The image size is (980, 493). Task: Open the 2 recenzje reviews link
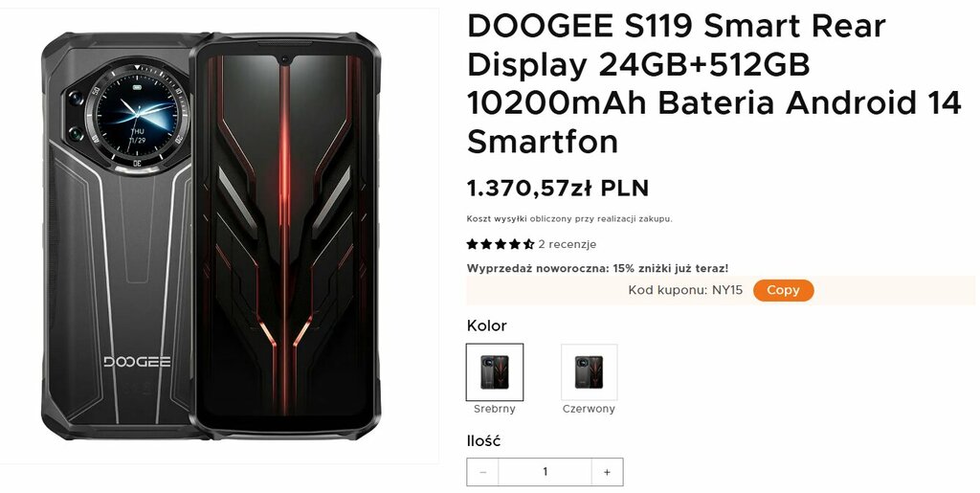click(567, 244)
